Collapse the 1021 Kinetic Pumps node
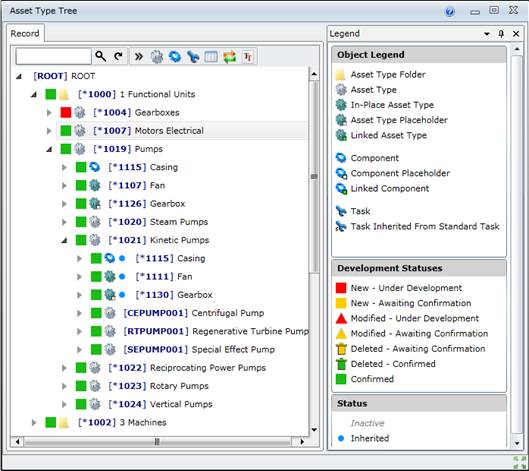 click(64, 241)
